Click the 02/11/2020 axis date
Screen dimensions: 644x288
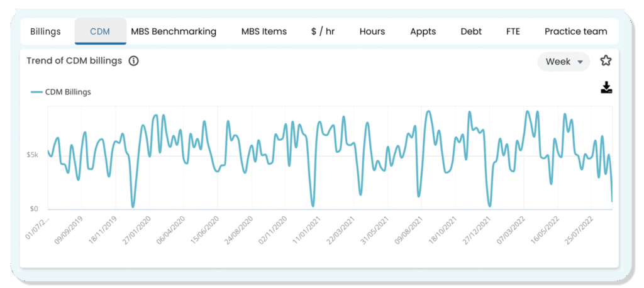[x=274, y=230]
